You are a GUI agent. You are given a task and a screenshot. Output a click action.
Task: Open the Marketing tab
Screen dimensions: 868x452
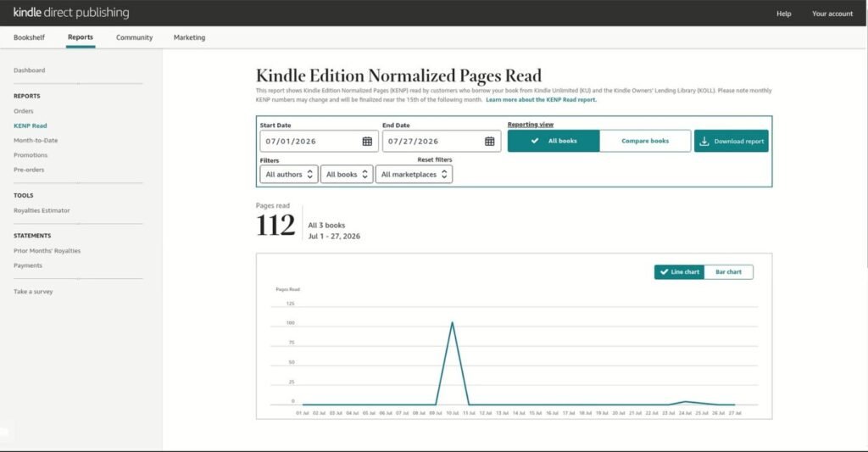click(189, 37)
